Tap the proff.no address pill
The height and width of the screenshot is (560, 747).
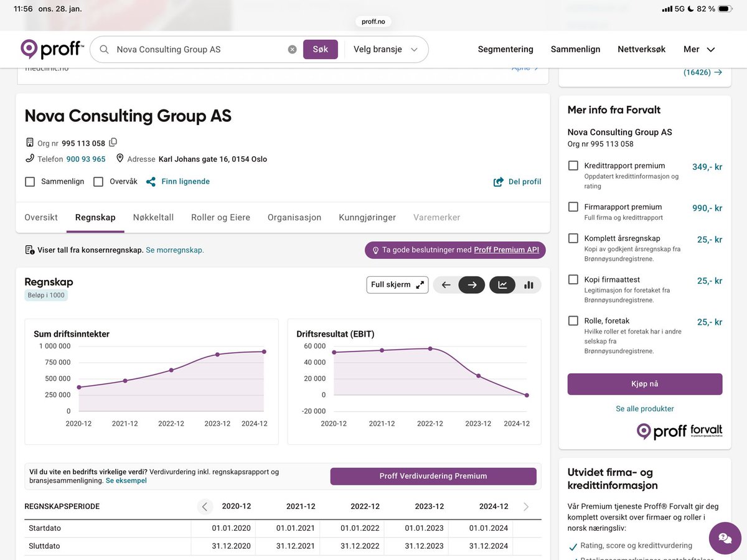(374, 21)
